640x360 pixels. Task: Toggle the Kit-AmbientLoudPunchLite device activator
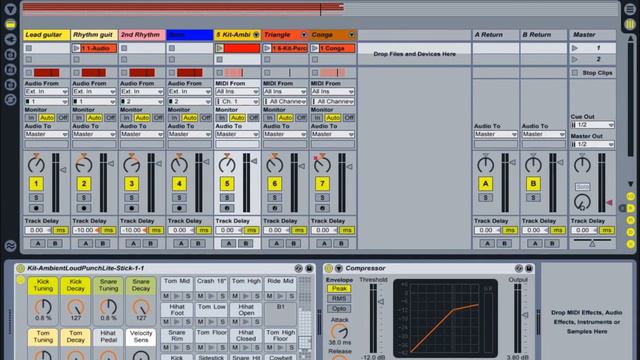coord(20,268)
